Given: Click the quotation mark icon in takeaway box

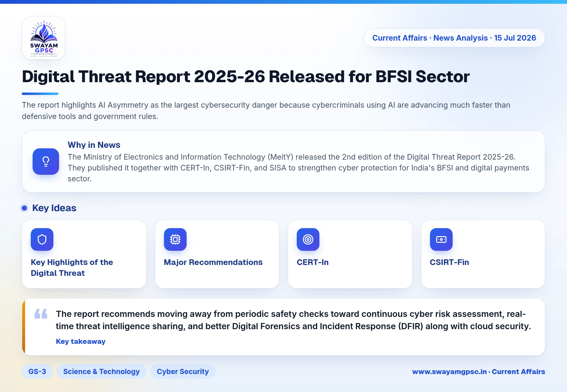Looking at the screenshot, I should [41, 314].
